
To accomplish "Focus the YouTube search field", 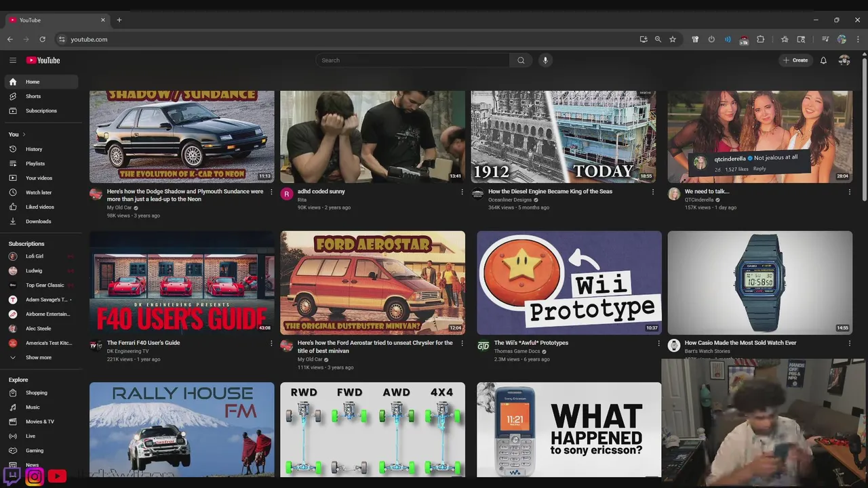I will tap(413, 60).
